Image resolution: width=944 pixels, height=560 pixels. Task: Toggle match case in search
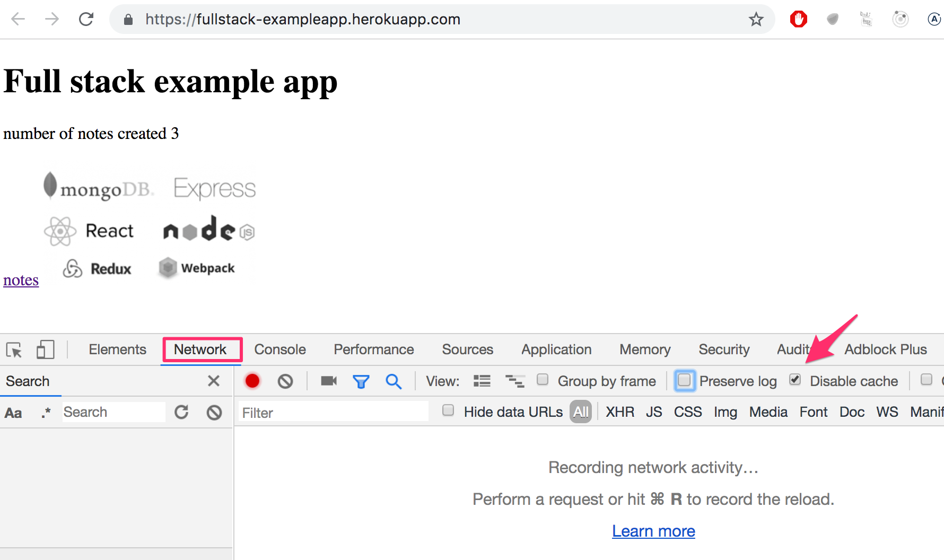13,413
